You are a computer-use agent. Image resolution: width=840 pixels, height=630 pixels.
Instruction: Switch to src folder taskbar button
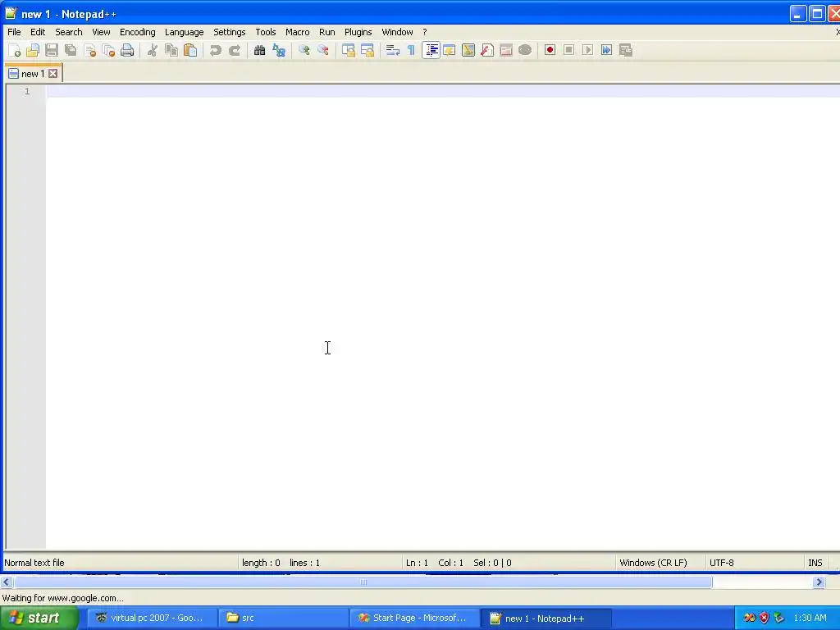pyautogui.click(x=283, y=618)
